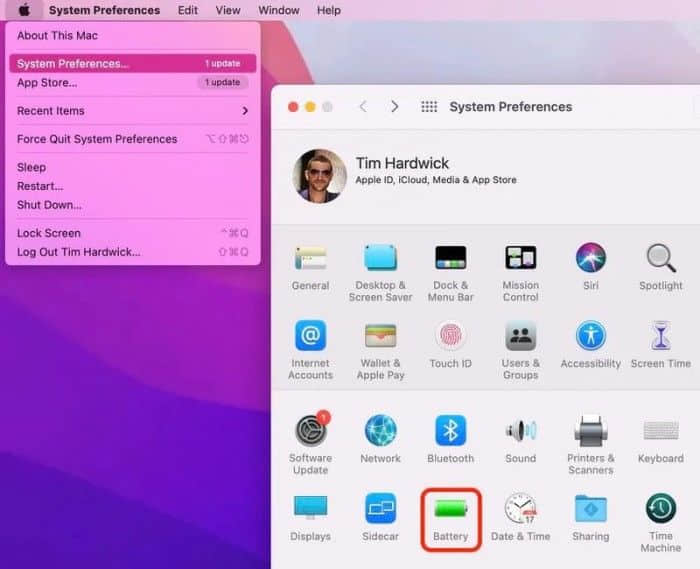Open Internet Accounts preferences
The height and width of the screenshot is (569, 700).
click(x=310, y=350)
